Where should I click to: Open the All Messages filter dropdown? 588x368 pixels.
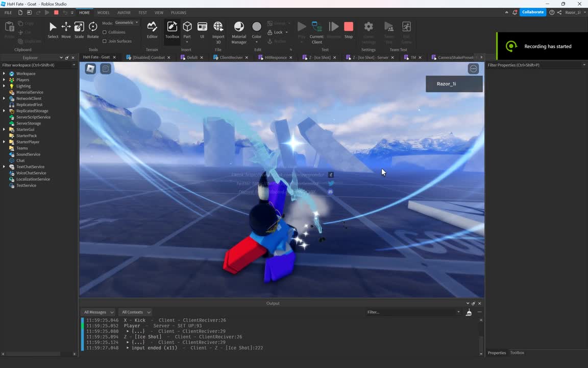[97, 312]
